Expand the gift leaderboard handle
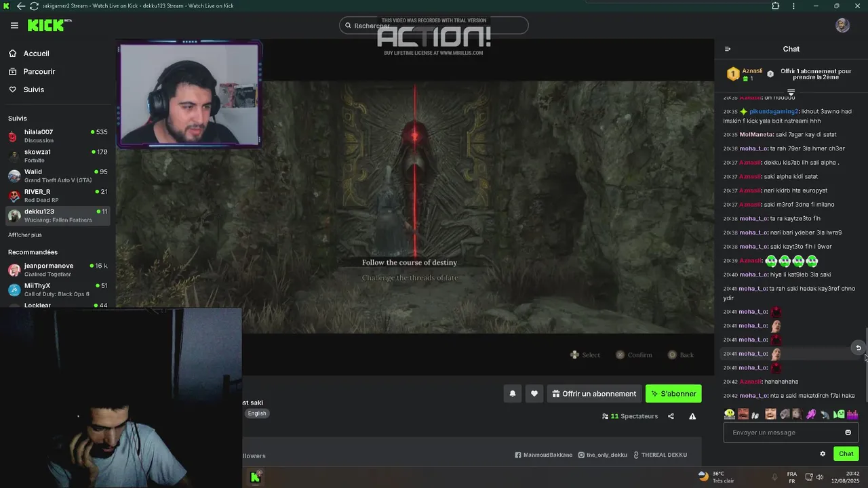This screenshot has width=868, height=488. coord(791,92)
